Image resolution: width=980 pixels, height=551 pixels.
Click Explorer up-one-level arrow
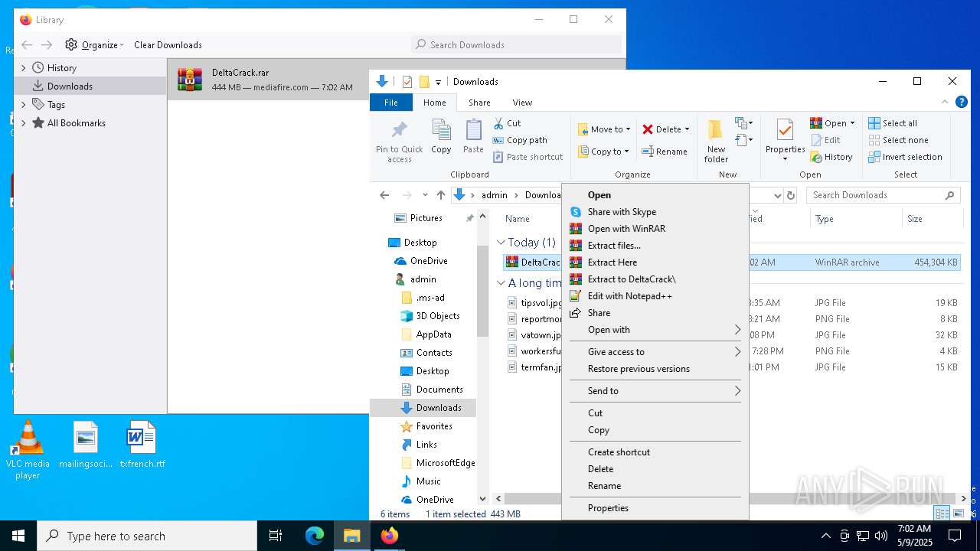441,195
